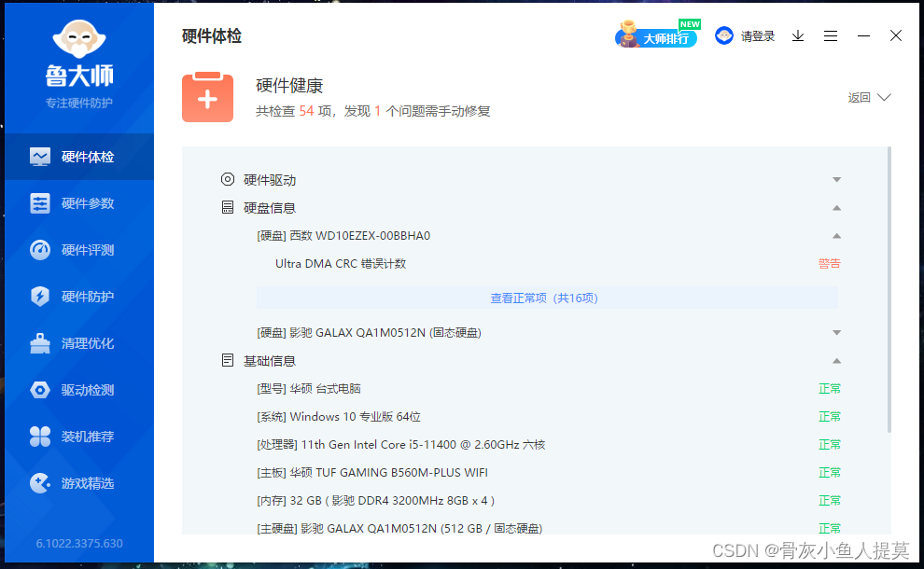
Task: Open 清理优化 broom icon
Action: 40,343
